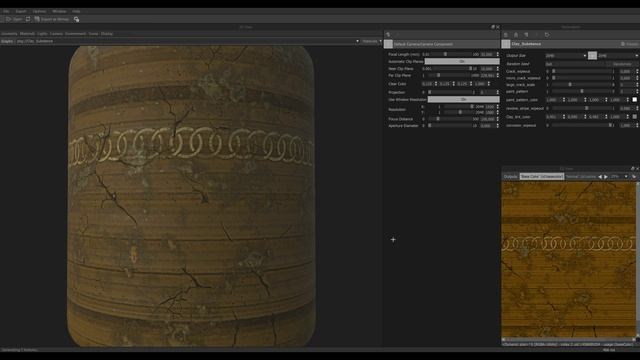Image resolution: width=640 pixels, height=360 pixels.
Task: Click the Outputs label in 2D view
Action: 510,177
